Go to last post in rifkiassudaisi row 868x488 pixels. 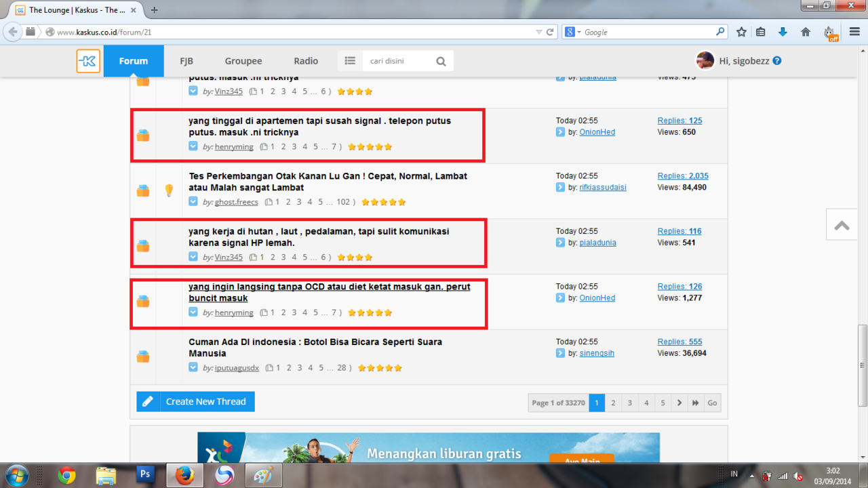tap(560, 187)
